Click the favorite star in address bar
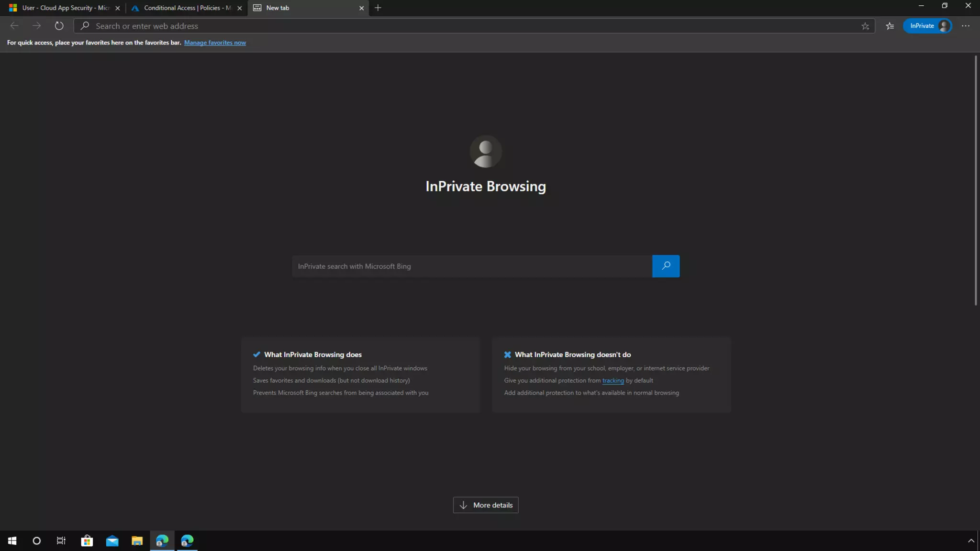 coord(865,26)
